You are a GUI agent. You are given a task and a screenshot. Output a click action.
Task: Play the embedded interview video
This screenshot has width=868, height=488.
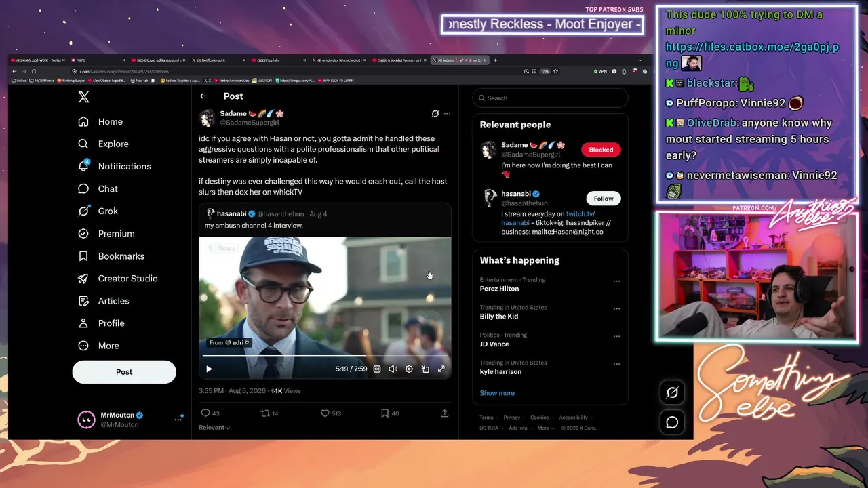[x=209, y=369]
